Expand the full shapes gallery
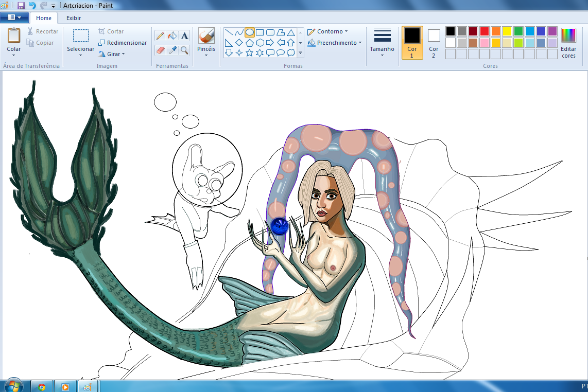588x392 pixels. click(300, 53)
